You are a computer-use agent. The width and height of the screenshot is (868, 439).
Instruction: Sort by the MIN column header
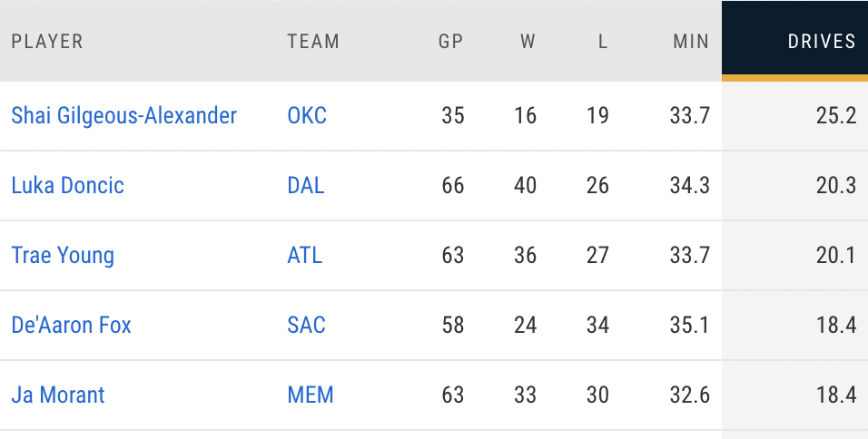coord(691,42)
